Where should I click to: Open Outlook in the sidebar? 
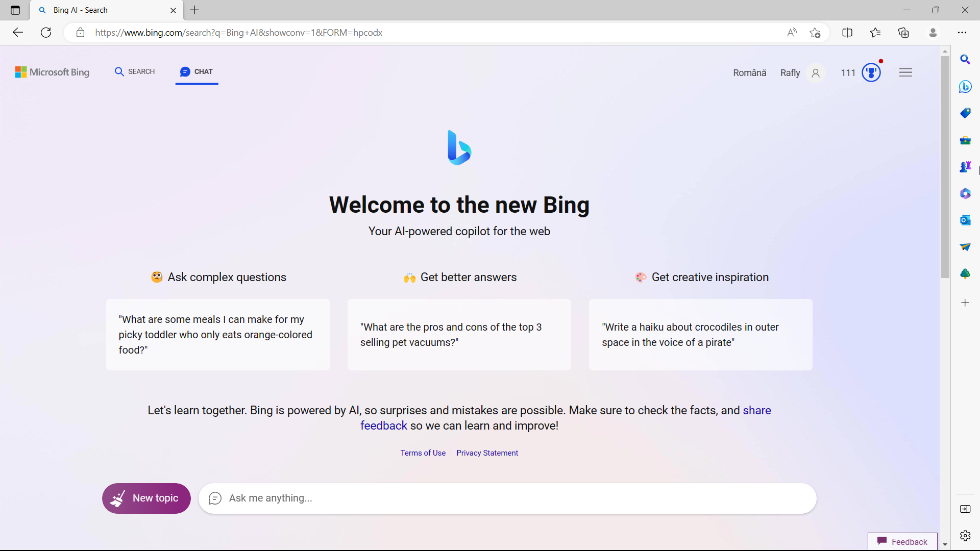click(965, 220)
